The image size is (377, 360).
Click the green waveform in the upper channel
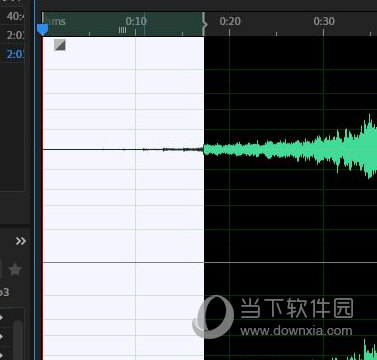pyautogui.click(x=290, y=149)
